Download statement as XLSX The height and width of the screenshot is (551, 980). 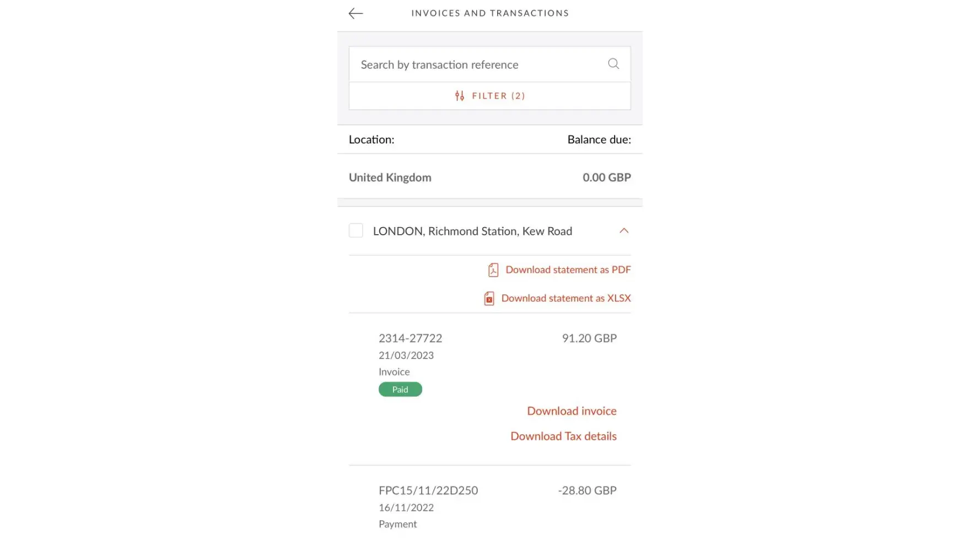point(566,299)
